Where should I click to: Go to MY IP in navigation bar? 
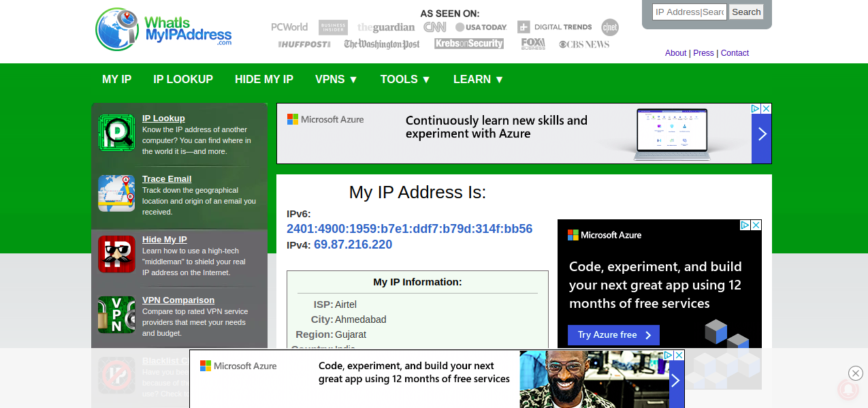[x=117, y=80]
